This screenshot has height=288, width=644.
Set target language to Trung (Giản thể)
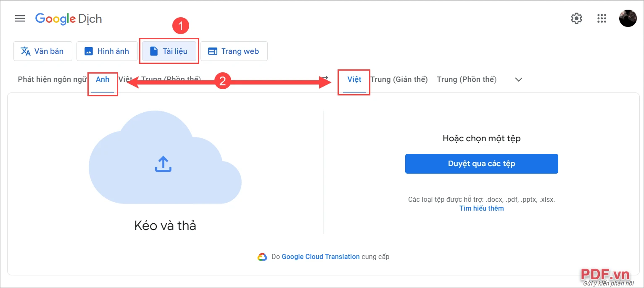(x=399, y=79)
